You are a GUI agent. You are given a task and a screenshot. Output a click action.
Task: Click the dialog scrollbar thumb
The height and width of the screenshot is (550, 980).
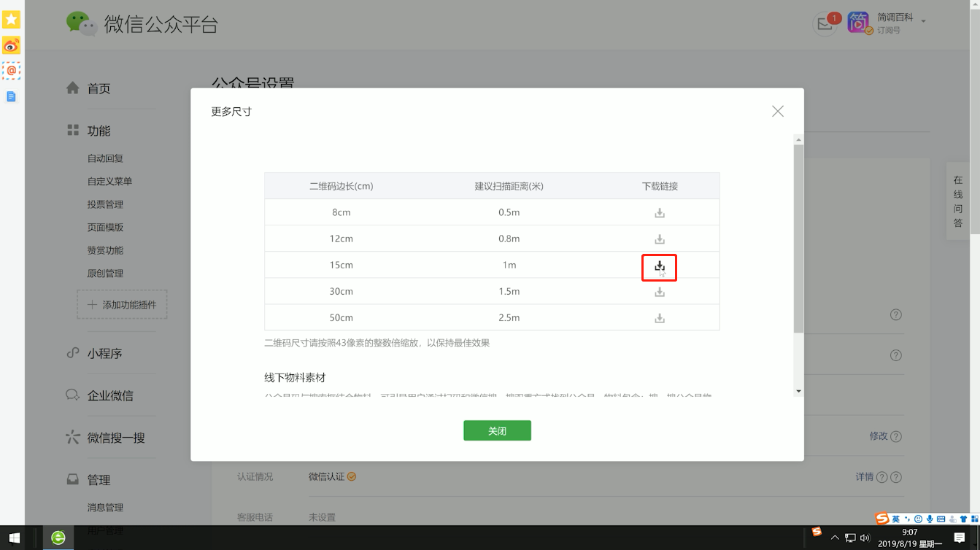pos(798,239)
